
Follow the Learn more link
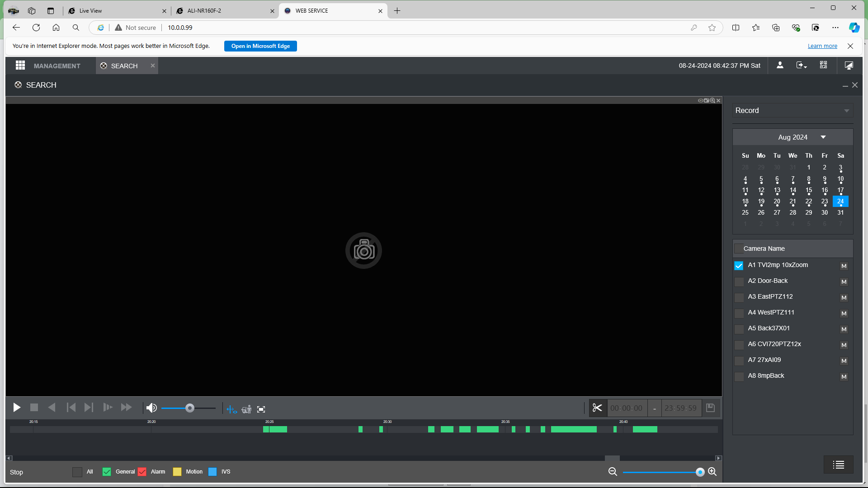point(822,46)
